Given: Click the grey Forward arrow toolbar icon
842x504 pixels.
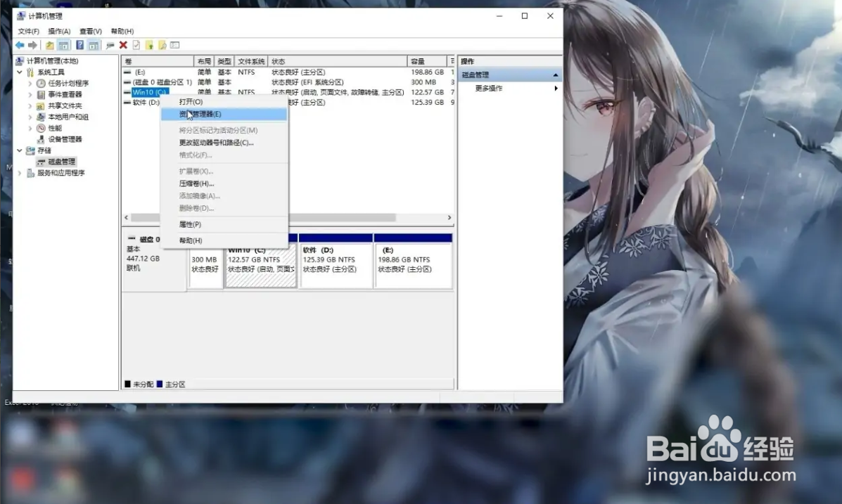Looking at the screenshot, I should [33, 45].
